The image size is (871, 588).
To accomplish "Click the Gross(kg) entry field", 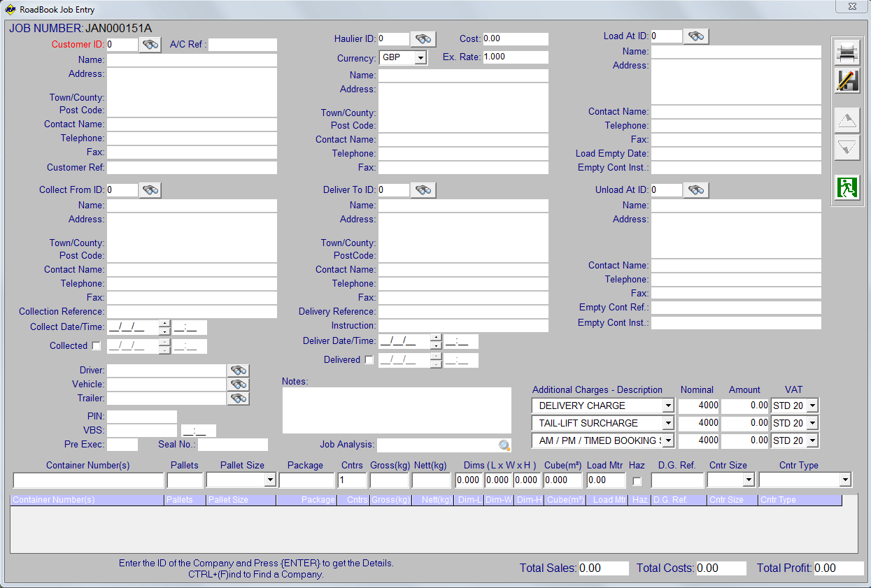I will (389, 480).
